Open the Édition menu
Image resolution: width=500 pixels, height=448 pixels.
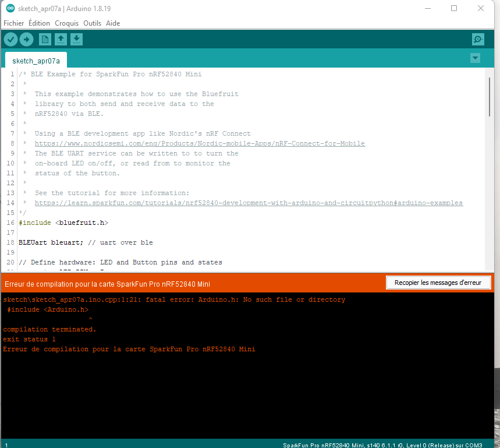39,23
